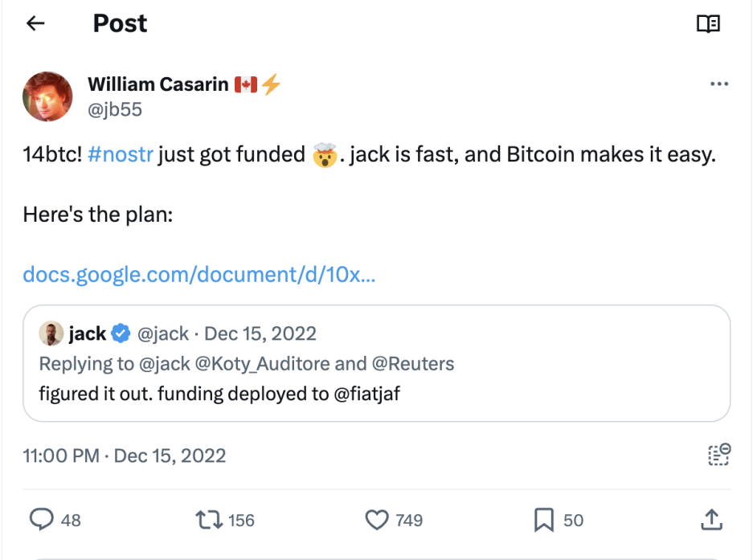This screenshot has width=753, height=560.
Task: Click the #nostr hashtag link
Action: pos(121,154)
